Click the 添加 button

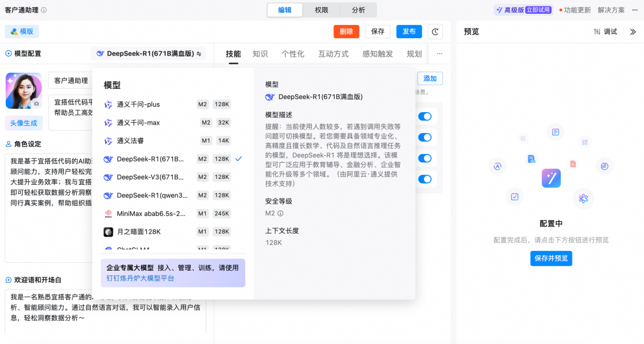pos(430,79)
